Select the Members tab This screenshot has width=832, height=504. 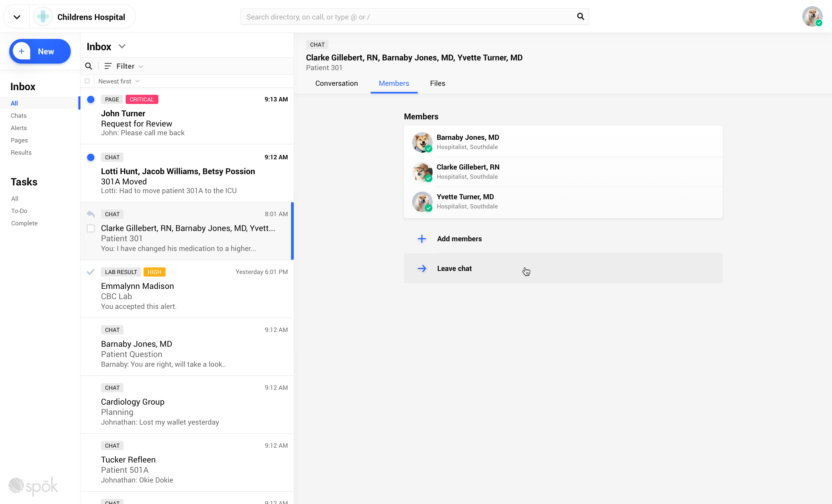394,83
